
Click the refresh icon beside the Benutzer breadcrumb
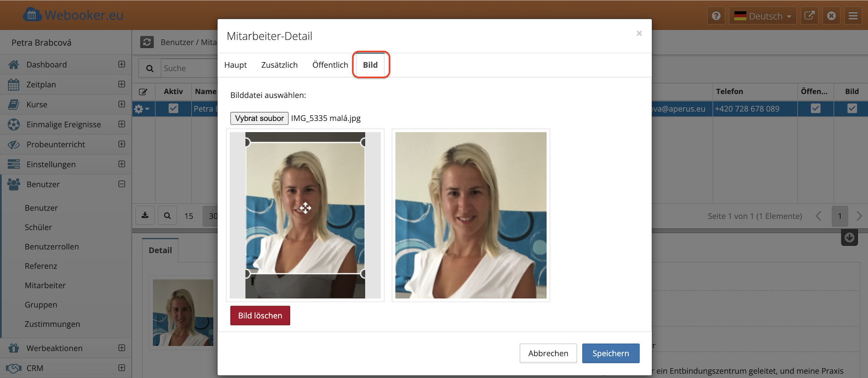[147, 42]
